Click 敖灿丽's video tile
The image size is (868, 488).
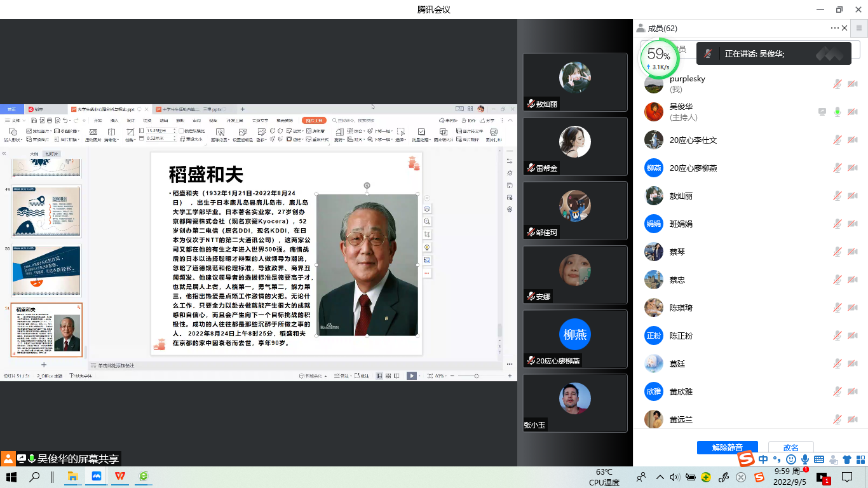(575, 82)
